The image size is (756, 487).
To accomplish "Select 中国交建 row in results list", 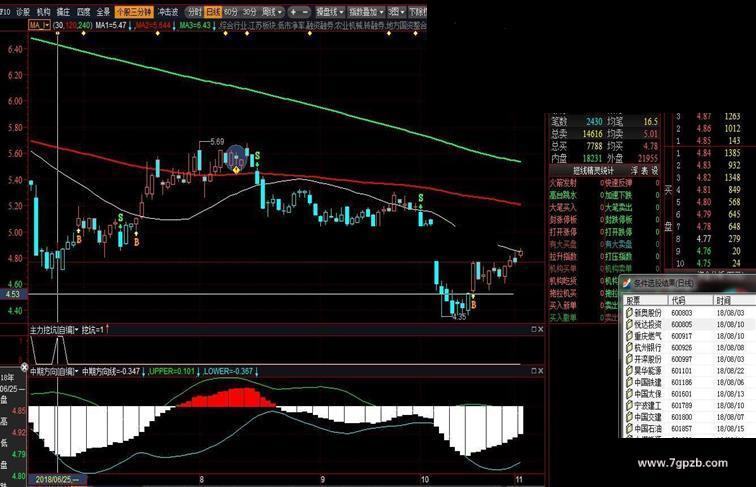I will click(689, 417).
